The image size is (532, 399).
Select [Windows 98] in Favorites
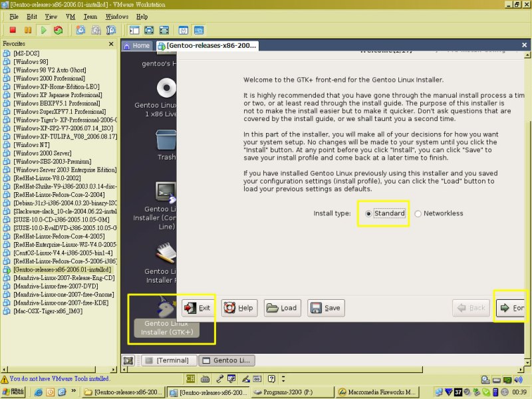tap(31, 61)
